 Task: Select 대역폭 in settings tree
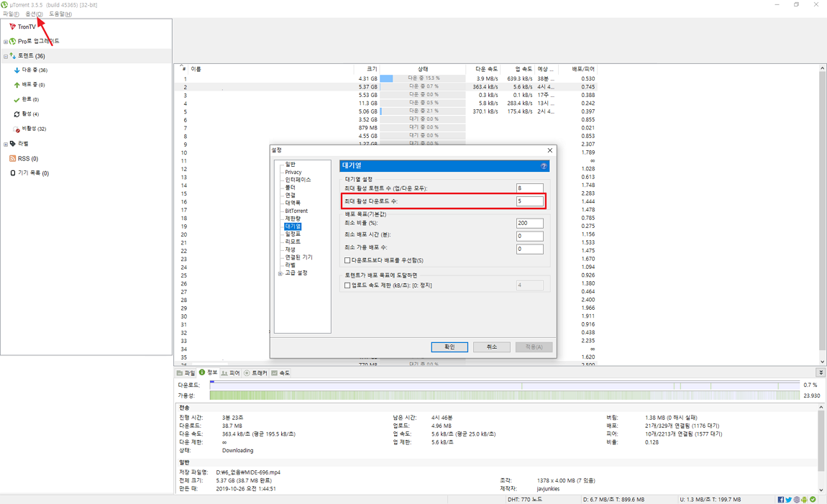[293, 203]
